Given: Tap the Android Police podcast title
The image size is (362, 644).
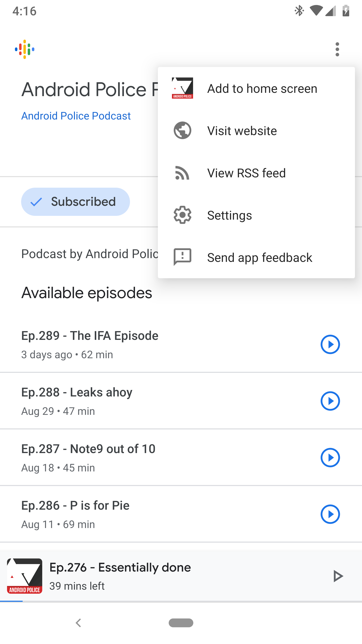Looking at the screenshot, I should (x=89, y=90).
